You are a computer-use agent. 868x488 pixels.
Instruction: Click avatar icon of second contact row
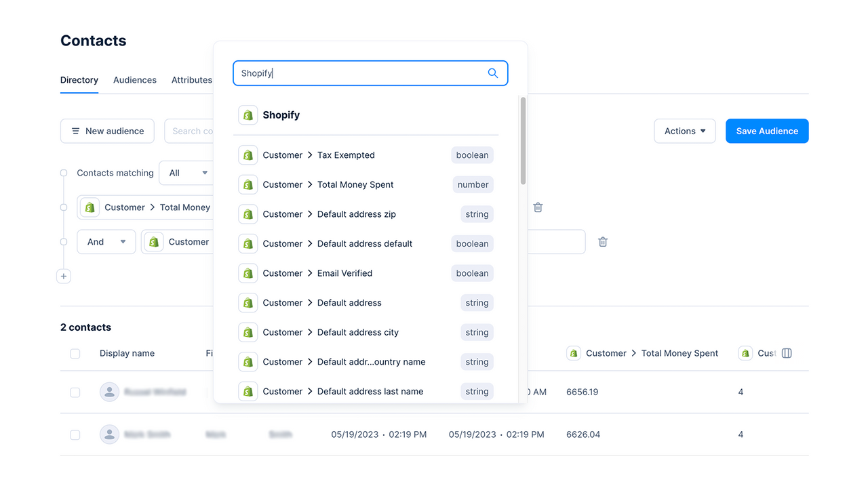pos(109,434)
